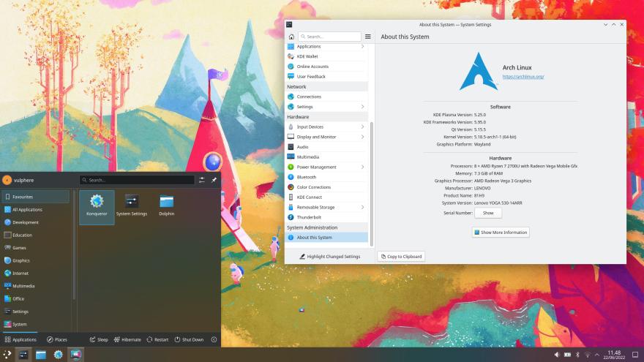644x362 pixels.
Task: Click the System Settings icon in taskbar
Action: pyautogui.click(x=23, y=355)
